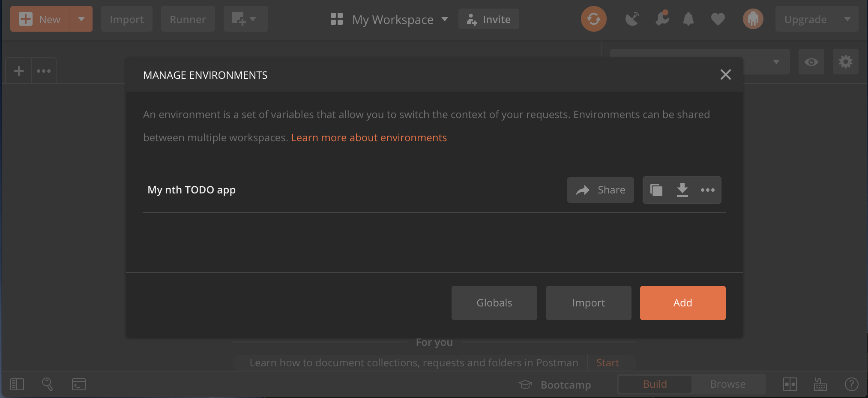Add a new request tab with plus
The image size is (868, 398).
pyautogui.click(x=18, y=71)
